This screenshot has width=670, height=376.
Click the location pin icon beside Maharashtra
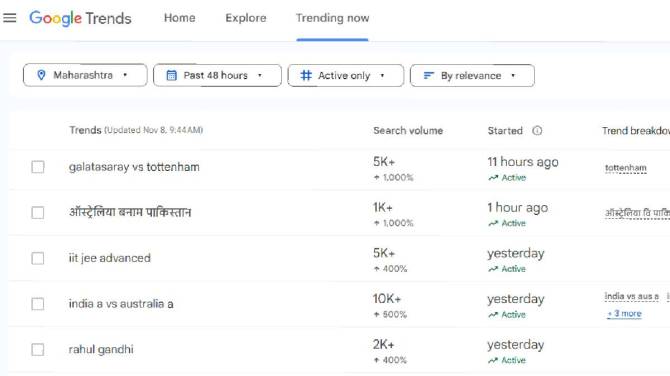click(41, 75)
